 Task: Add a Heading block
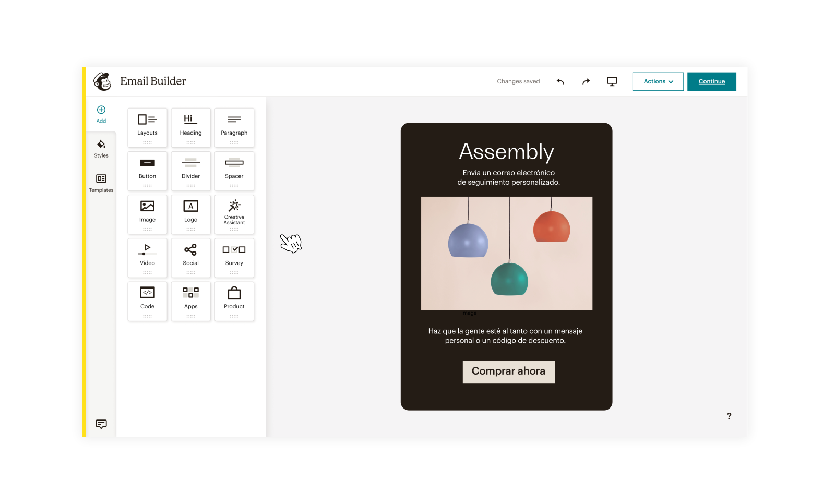pos(190,127)
